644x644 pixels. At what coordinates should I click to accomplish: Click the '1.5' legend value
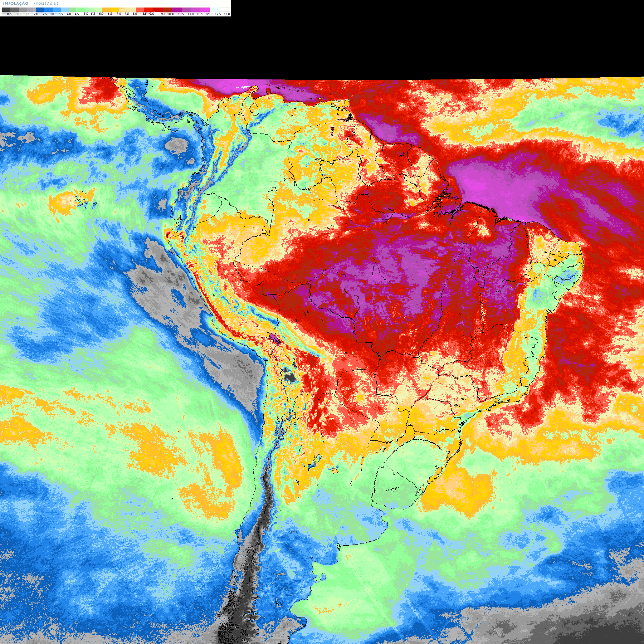click(27, 14)
